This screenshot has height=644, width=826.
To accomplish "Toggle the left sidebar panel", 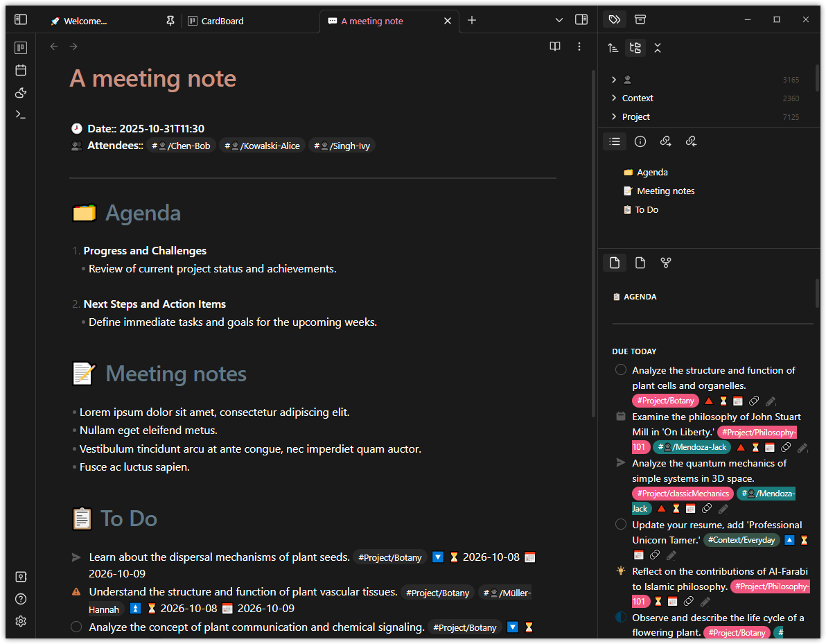I will coord(21,20).
